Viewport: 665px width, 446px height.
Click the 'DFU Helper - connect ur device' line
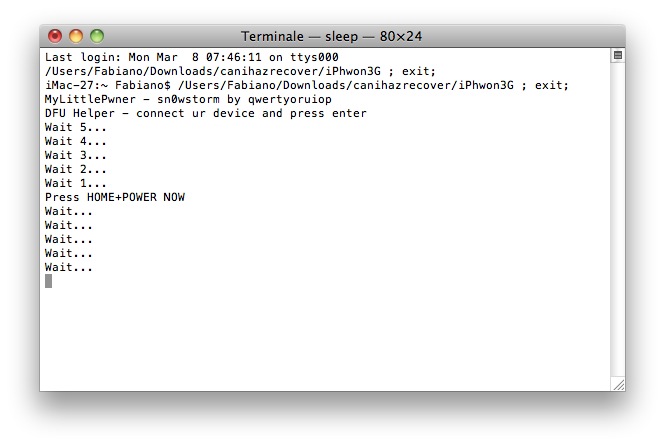[x=206, y=114]
